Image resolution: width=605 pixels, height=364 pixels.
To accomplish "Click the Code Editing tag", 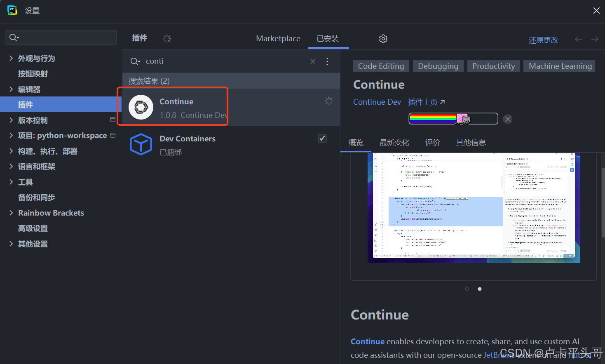I will point(381,66).
